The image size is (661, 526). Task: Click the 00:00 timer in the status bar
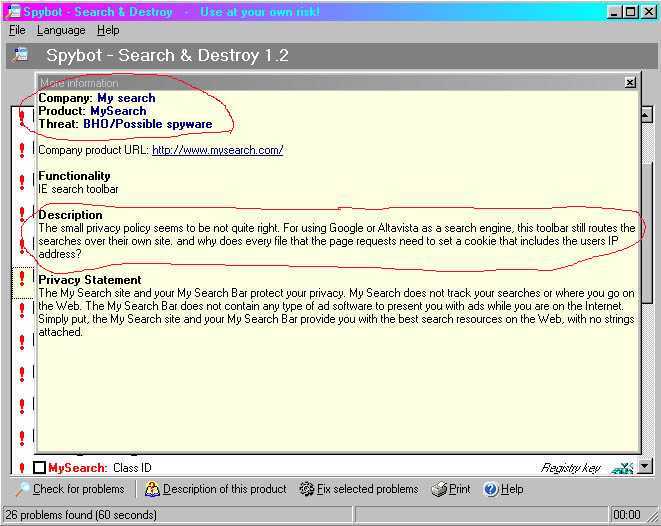[x=626, y=515]
